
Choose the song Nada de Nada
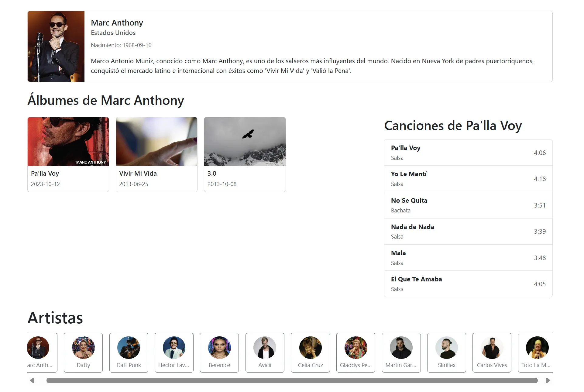click(468, 231)
